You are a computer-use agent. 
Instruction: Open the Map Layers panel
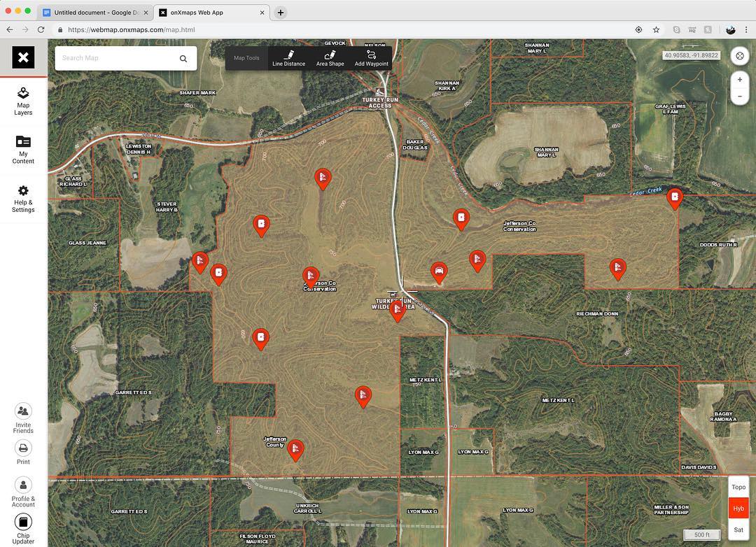pyautogui.click(x=23, y=101)
